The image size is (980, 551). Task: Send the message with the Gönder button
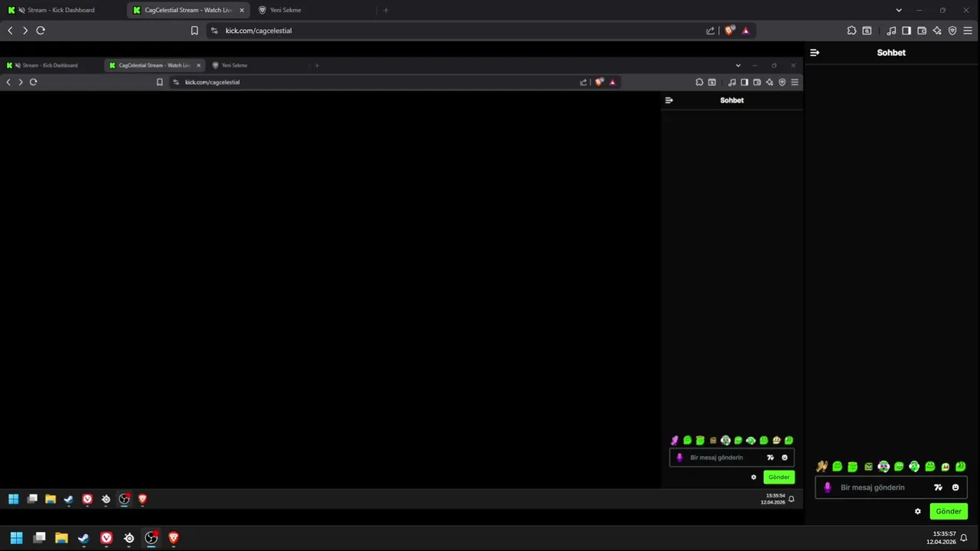pos(949,511)
